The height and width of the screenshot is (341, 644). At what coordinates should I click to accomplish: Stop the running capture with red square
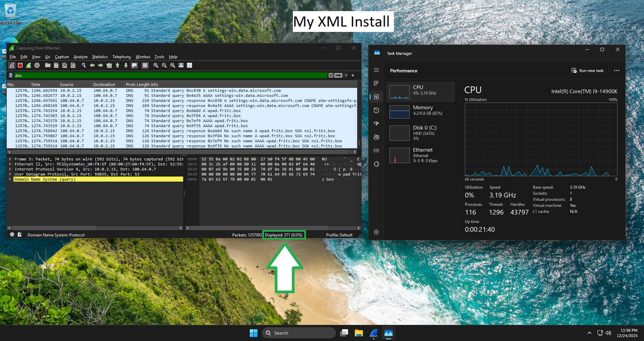(x=20, y=65)
